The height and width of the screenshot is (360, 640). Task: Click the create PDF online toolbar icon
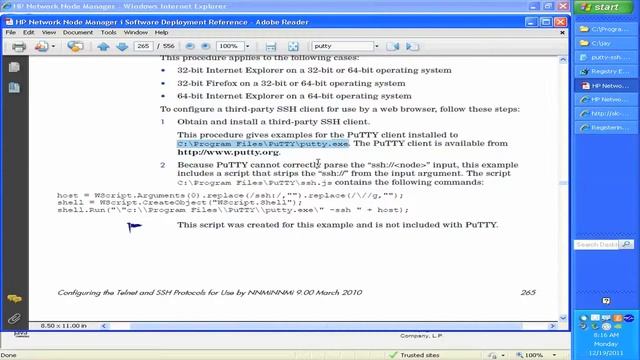(41, 47)
